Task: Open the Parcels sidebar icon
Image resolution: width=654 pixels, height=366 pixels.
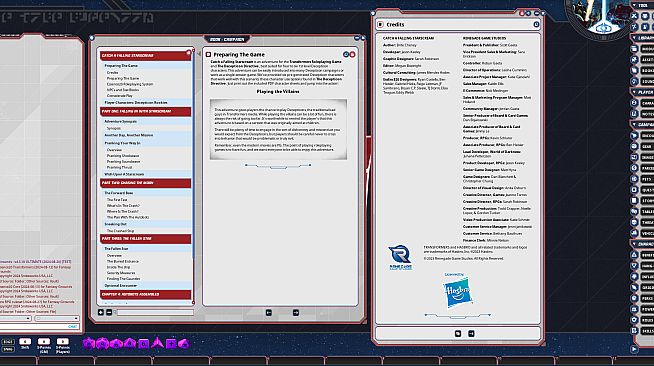Action: (634, 168)
